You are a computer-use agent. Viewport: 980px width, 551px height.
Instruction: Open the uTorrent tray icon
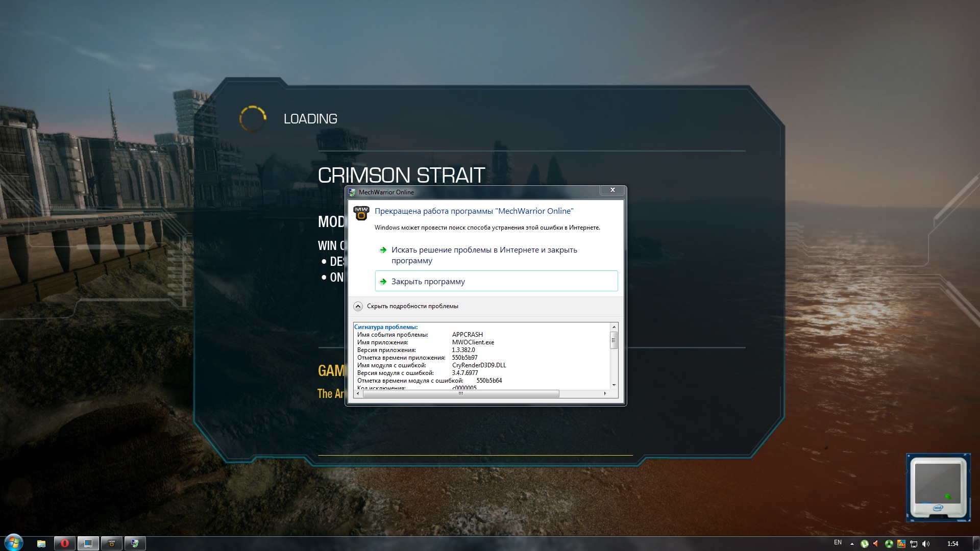[864, 544]
